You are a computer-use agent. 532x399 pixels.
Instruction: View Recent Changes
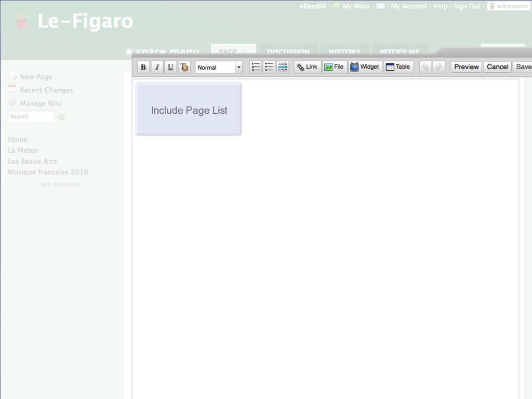pyautogui.click(x=46, y=90)
